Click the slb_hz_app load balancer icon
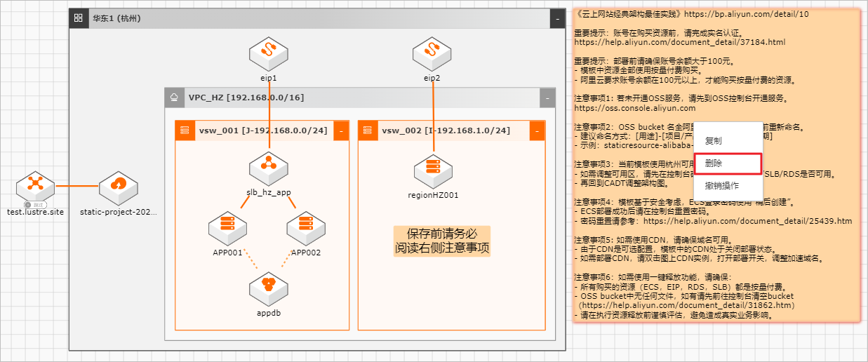The image size is (868, 362). pyautogui.click(x=269, y=168)
